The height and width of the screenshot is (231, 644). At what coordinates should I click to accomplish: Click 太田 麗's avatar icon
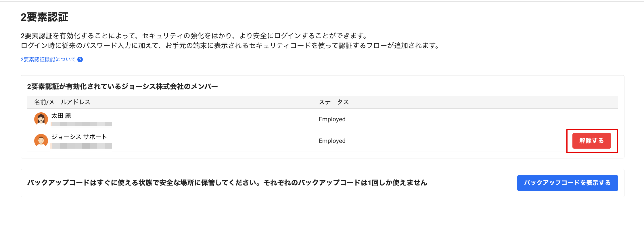(41, 119)
